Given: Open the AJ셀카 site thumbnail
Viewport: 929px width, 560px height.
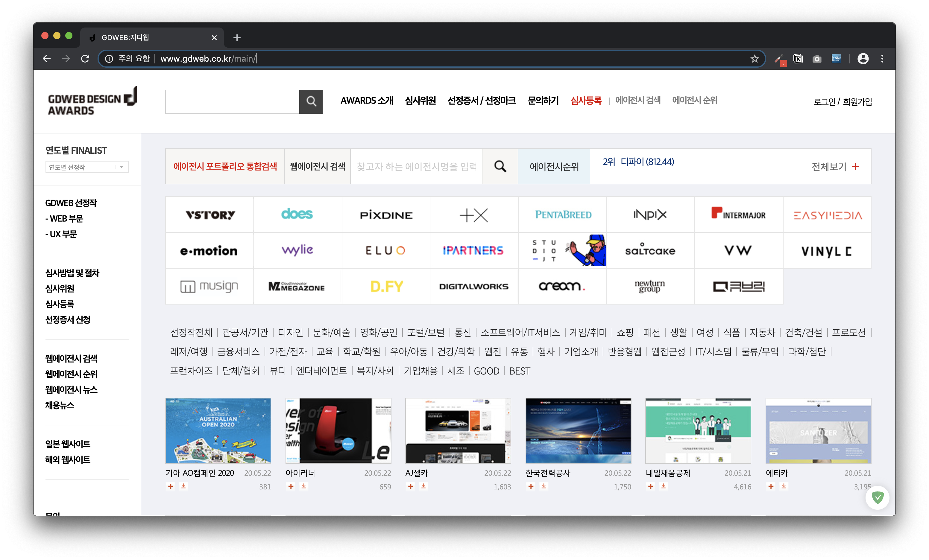Looking at the screenshot, I should [x=458, y=431].
